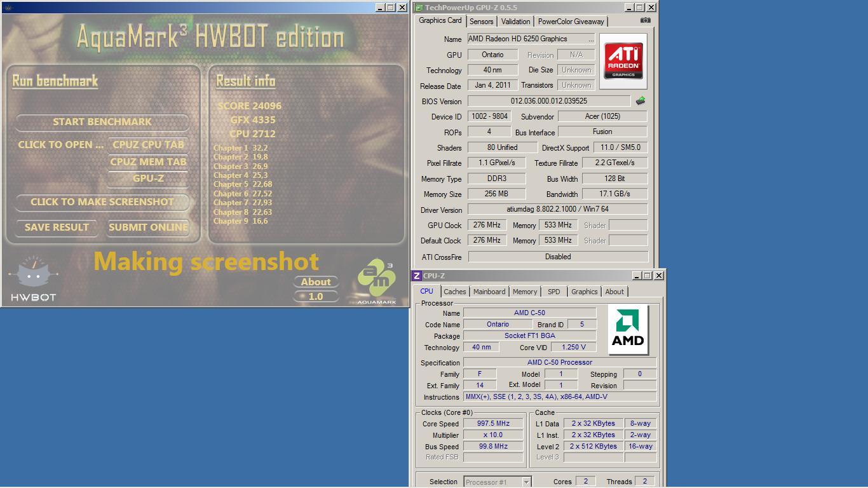Click the Core Speed 997.5 MHz value
This screenshot has width=868, height=488.
tap(493, 423)
